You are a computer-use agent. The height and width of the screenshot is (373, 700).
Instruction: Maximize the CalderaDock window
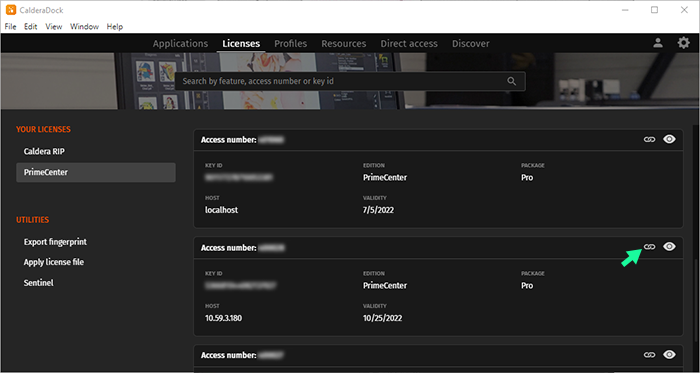654,10
